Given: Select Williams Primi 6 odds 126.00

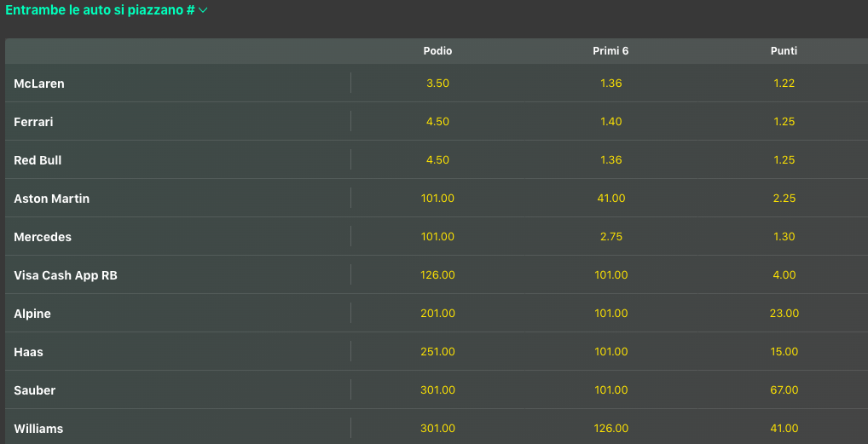Looking at the screenshot, I should pos(610,429).
